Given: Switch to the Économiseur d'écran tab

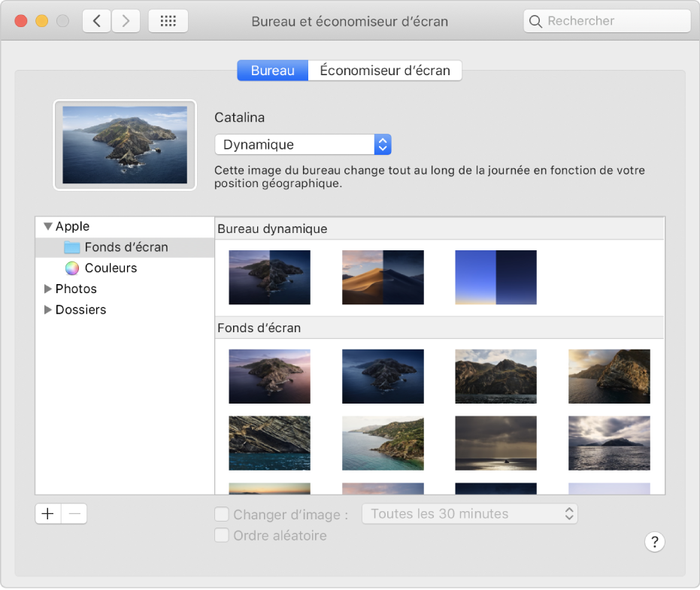Looking at the screenshot, I should [385, 71].
